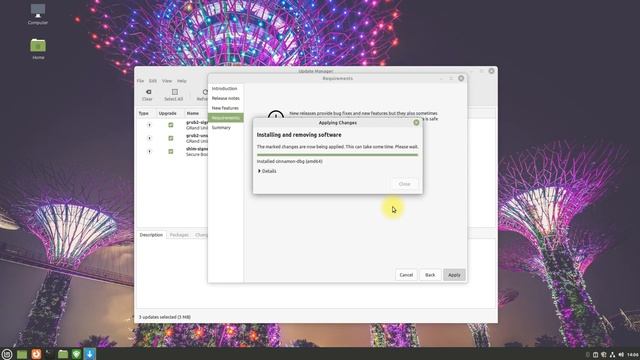Open the File menu in Update Manager
The image size is (640, 360).
click(140, 81)
